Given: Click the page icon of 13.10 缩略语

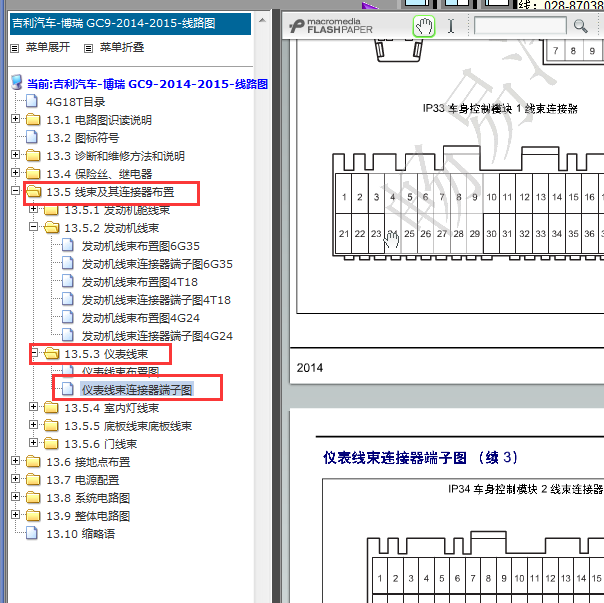Looking at the screenshot, I should coord(32,533).
